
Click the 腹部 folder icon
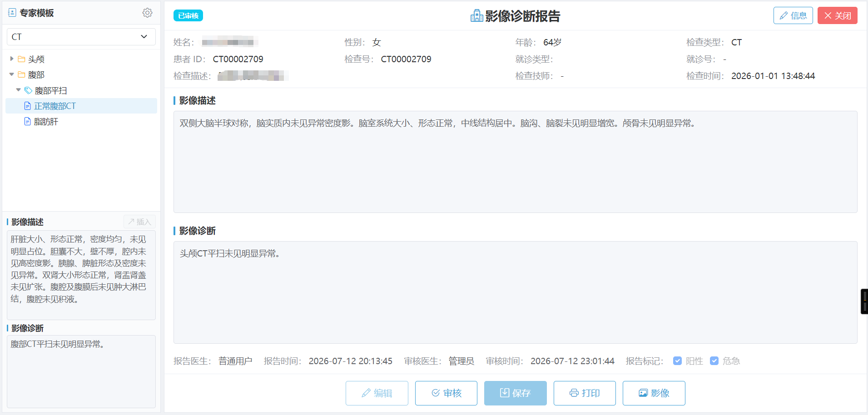tap(21, 74)
